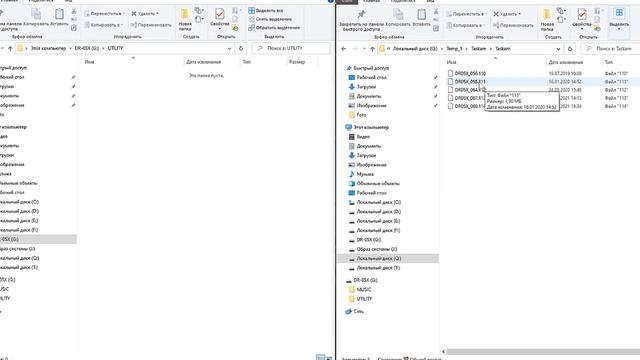Click Этот компьютер breadcrumb in left address bar
Image resolution: width=640 pixels, height=360 pixels.
tap(48, 48)
